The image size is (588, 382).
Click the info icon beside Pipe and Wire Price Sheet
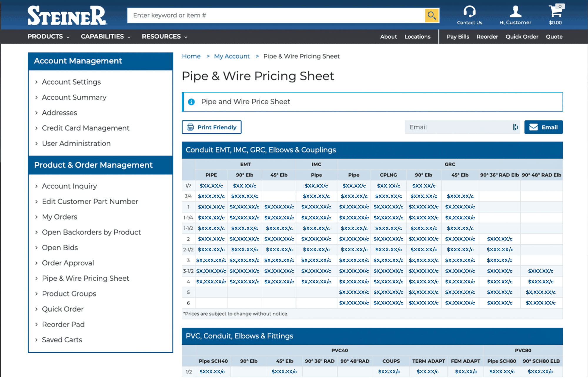[x=191, y=102]
